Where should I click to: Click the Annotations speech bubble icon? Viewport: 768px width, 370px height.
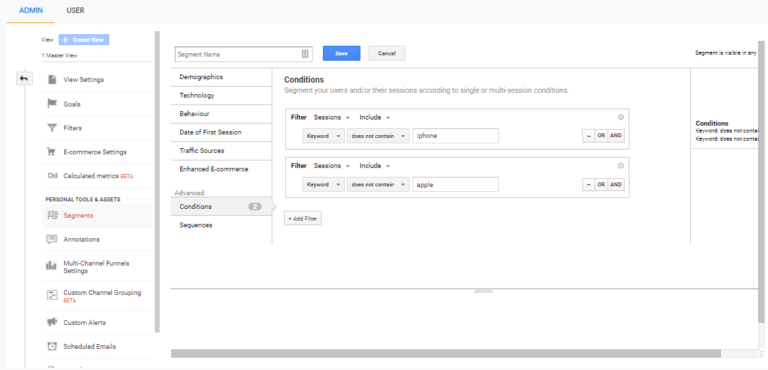[x=51, y=239]
